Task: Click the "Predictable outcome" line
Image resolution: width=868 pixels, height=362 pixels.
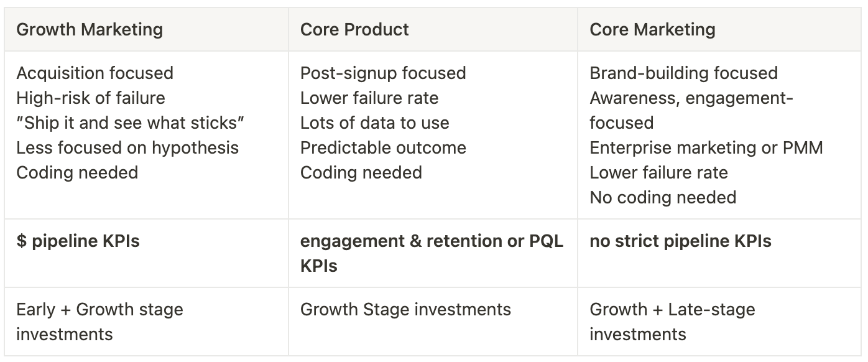Action: tap(382, 147)
